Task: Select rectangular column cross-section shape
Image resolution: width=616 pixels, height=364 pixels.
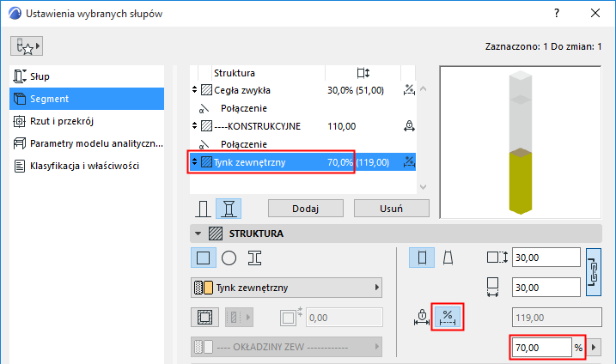Action: (x=204, y=258)
